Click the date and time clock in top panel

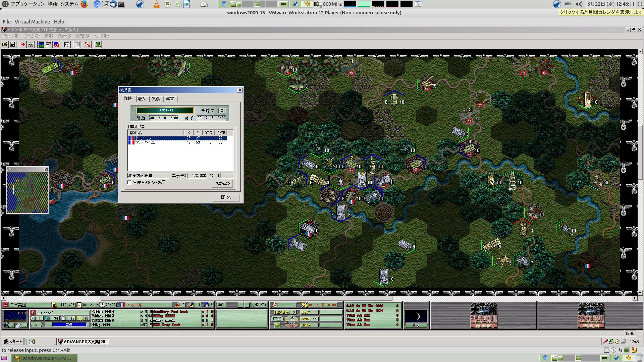tap(611, 4)
